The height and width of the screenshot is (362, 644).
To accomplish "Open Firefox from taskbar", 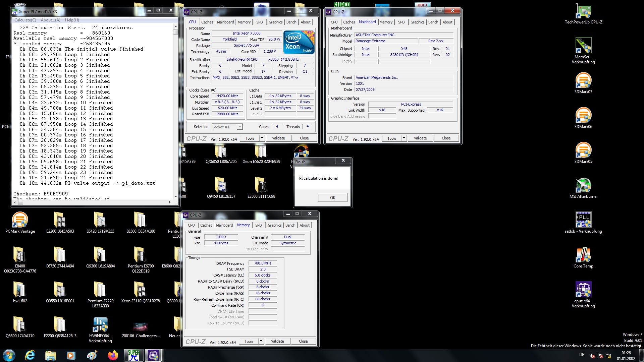I will (x=113, y=355).
